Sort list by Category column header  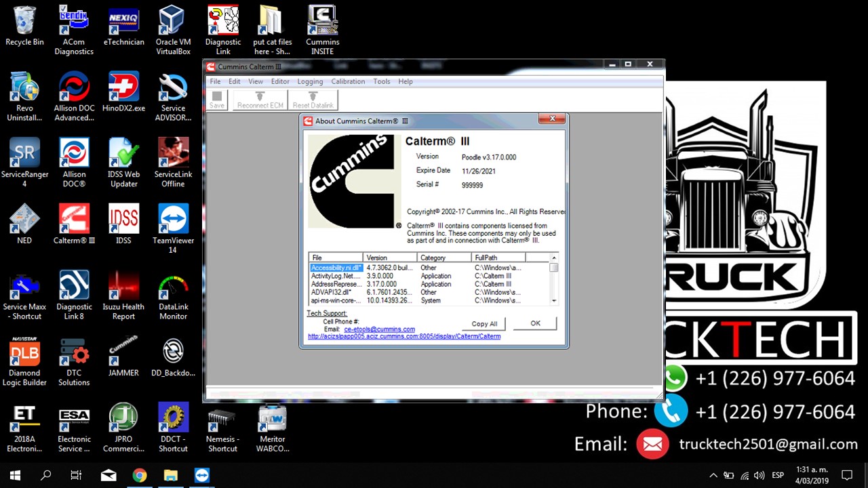coord(444,258)
